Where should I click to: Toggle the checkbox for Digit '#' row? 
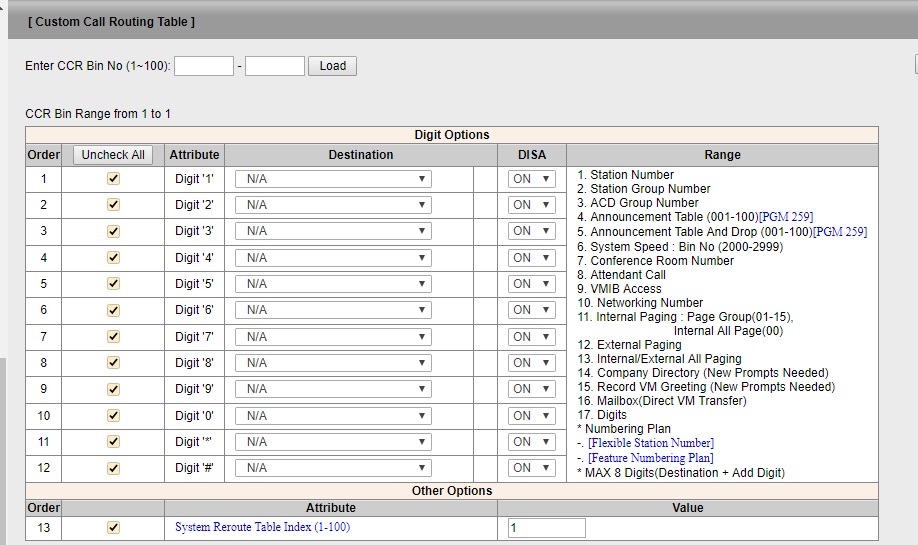tap(113, 468)
